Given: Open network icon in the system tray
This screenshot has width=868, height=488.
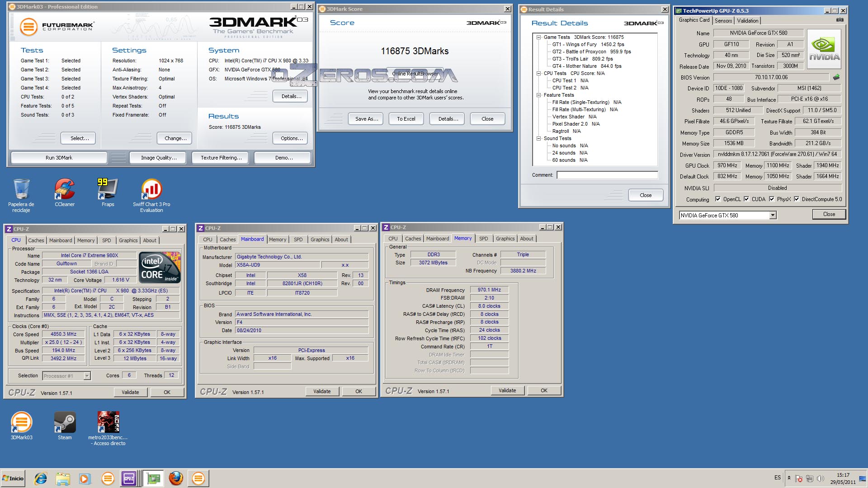Looking at the screenshot, I should (x=809, y=479).
